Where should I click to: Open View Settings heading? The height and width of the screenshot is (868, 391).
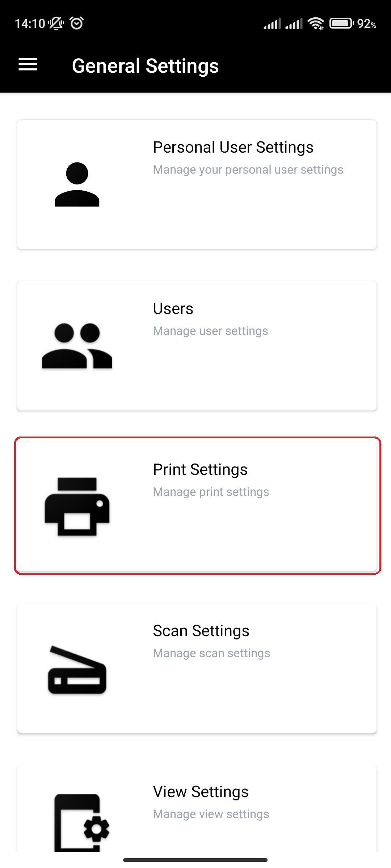pyautogui.click(x=201, y=792)
